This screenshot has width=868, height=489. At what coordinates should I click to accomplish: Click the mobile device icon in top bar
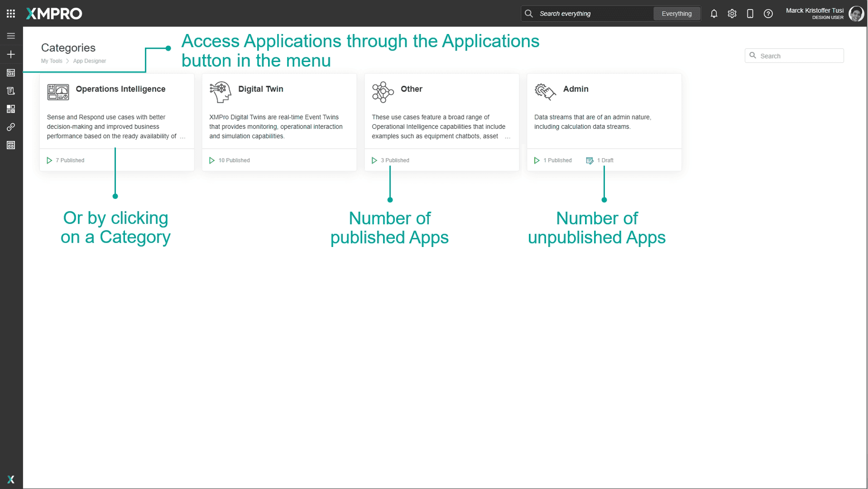click(750, 14)
